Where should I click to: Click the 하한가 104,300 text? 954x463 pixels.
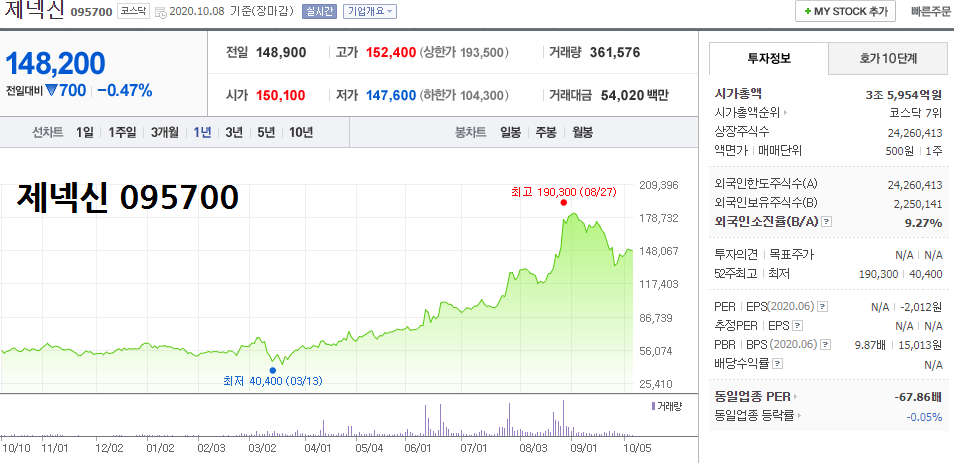(x=464, y=96)
